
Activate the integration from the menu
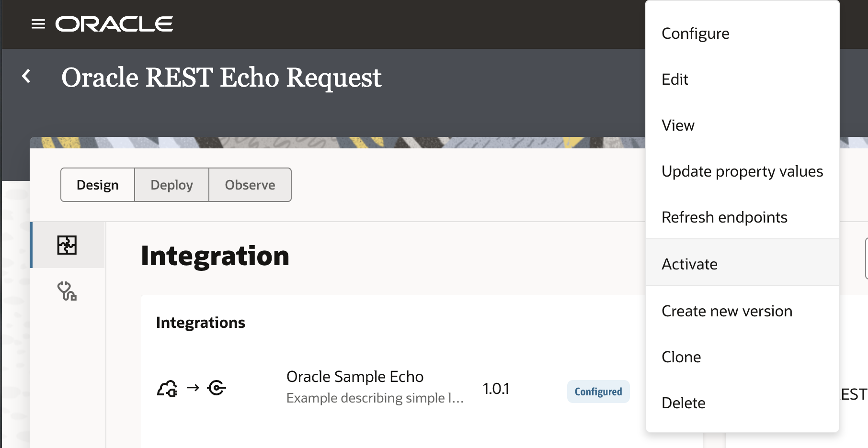[x=689, y=264]
